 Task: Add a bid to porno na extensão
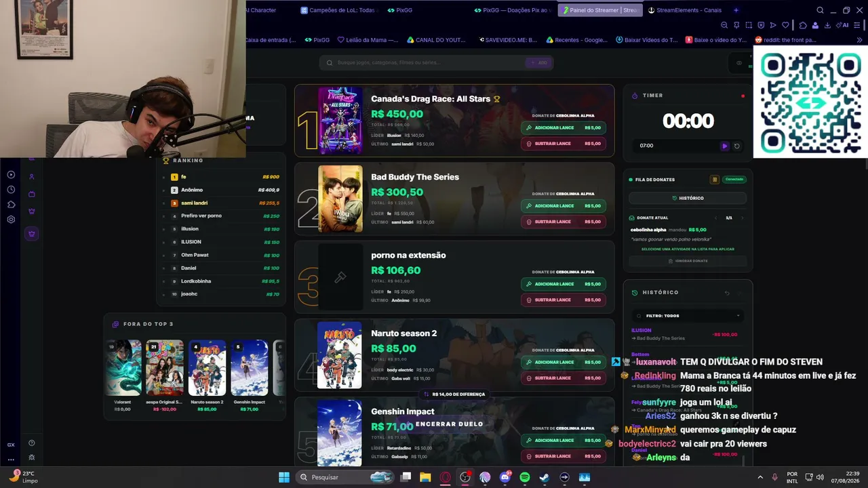564,284
